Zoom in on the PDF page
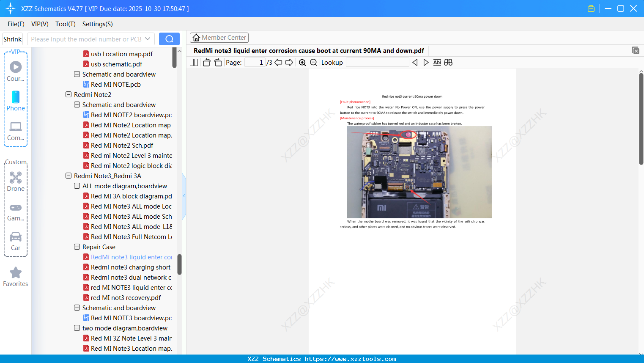The width and height of the screenshot is (644, 363). tap(302, 62)
